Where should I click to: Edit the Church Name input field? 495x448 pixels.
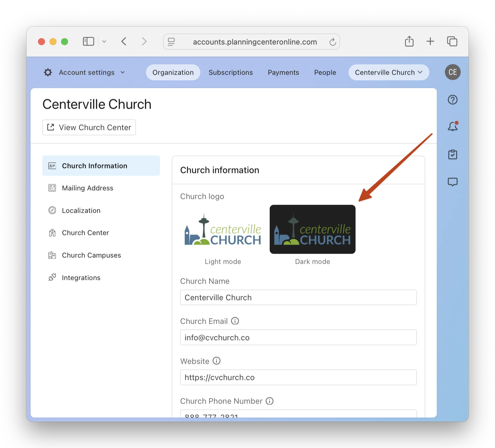(x=298, y=297)
